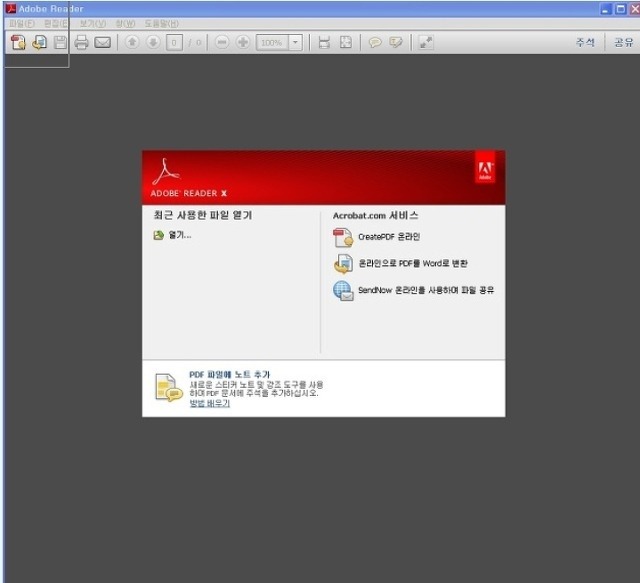Viewport: 640px width, 583px height.
Task: Open the 보기(V) menu
Action: pos(93,24)
